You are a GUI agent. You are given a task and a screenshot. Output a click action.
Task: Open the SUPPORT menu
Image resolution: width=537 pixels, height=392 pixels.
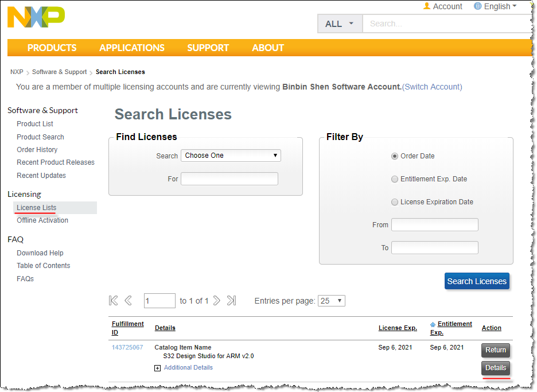(x=208, y=48)
